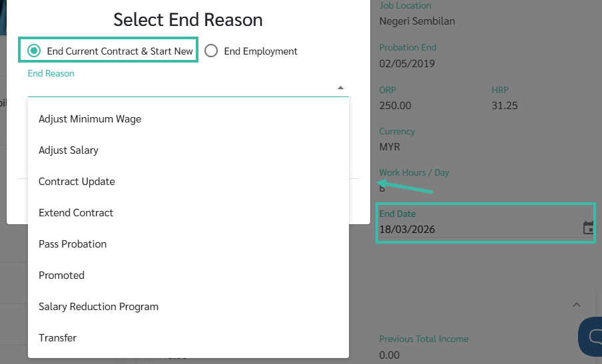This screenshot has height=364, width=602.
Task: Select the End Employment radio option
Action: point(211,51)
